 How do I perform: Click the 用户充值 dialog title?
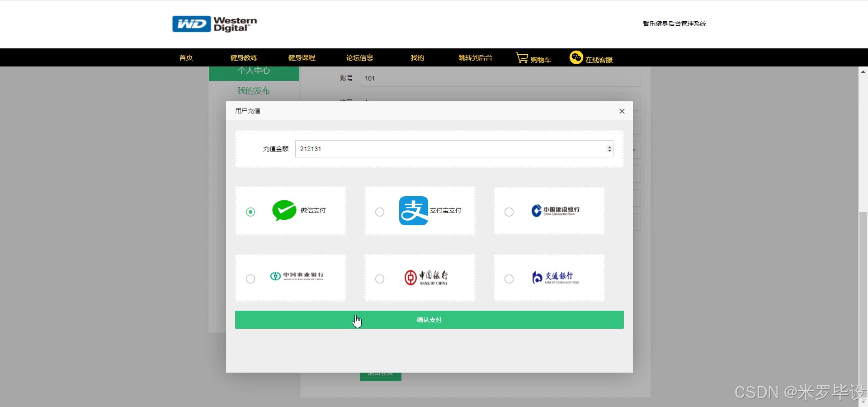click(248, 111)
